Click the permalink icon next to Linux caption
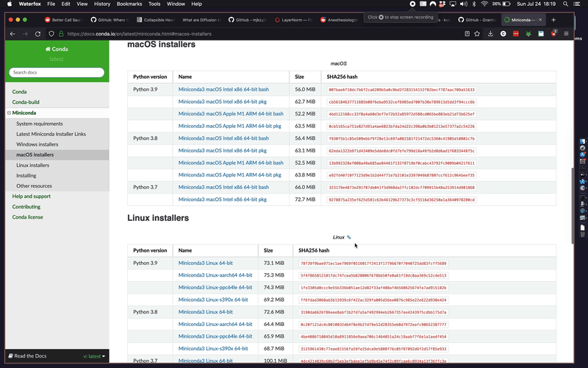 click(348, 237)
